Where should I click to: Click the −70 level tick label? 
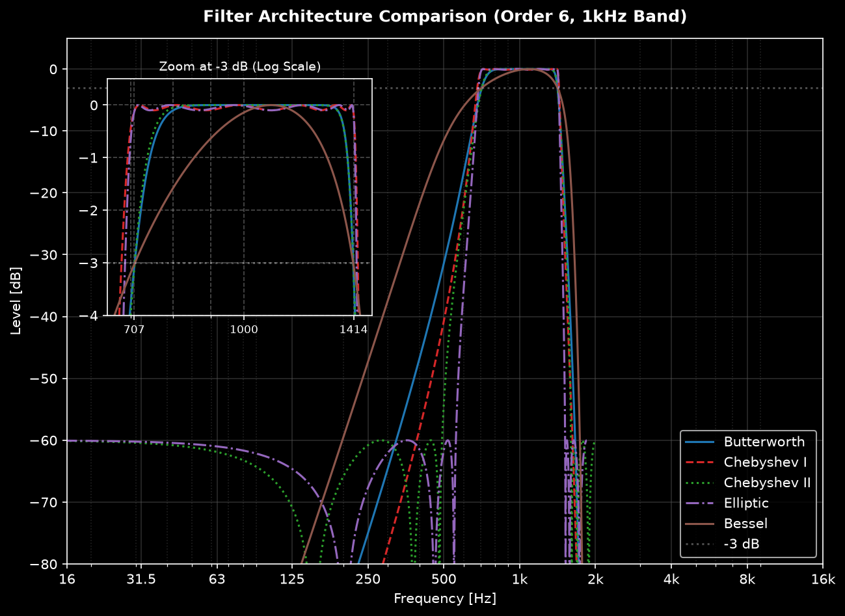pyautogui.click(x=44, y=502)
